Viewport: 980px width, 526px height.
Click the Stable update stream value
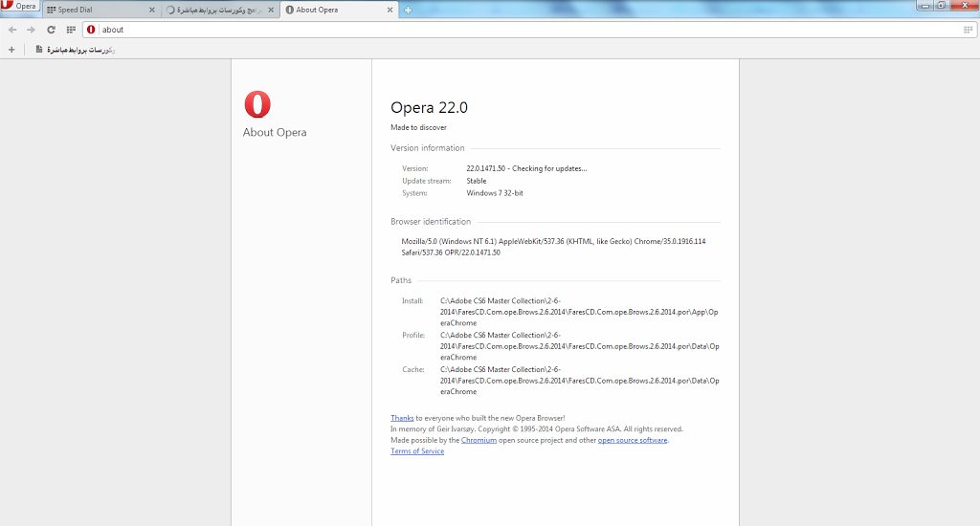coord(477,181)
